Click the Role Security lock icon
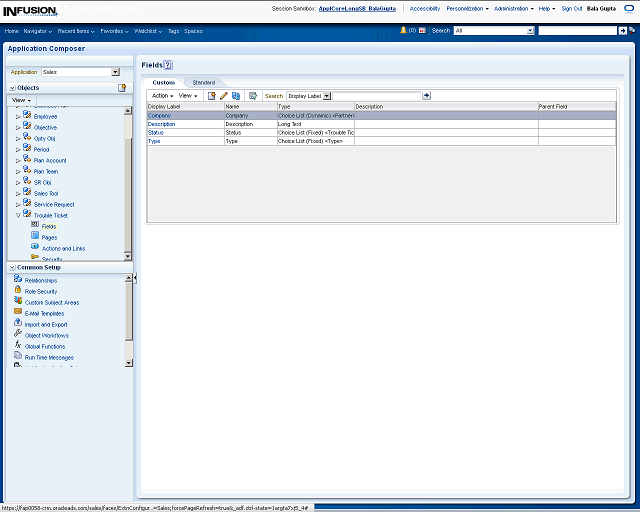 pos(18,291)
